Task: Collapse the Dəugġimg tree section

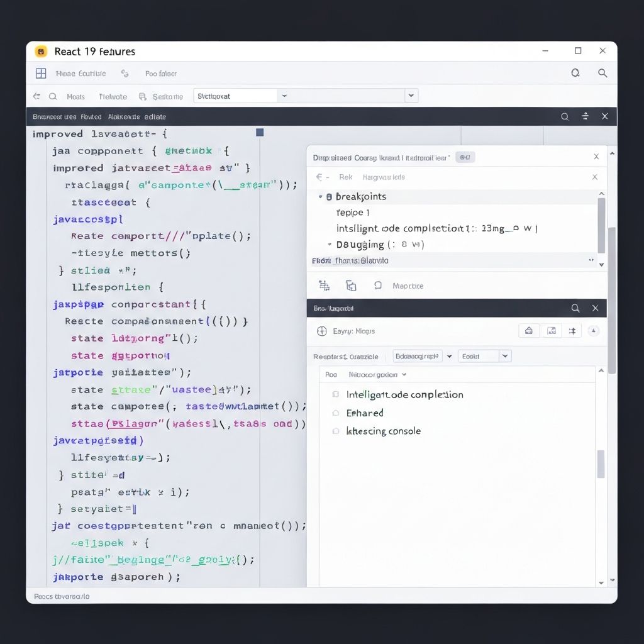Action: coord(330,245)
